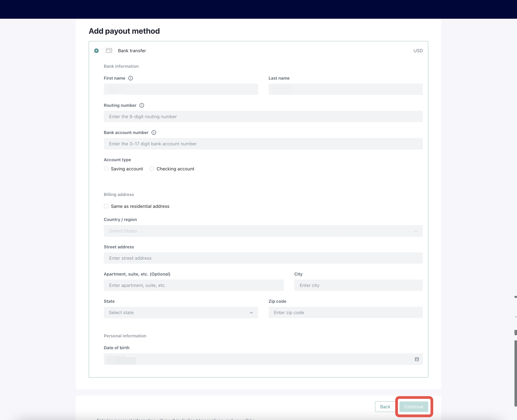Click Bank account number info icon

pos(154,133)
